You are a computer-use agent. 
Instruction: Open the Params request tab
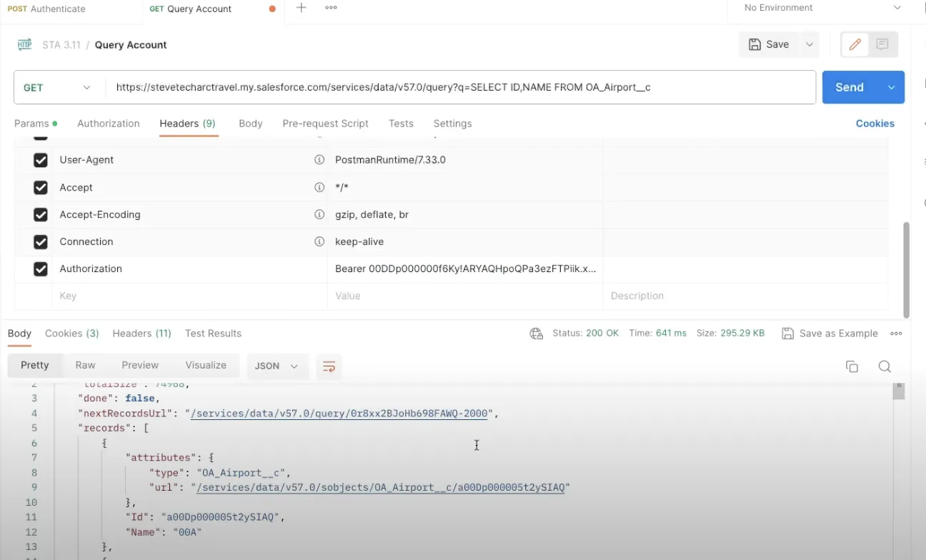tap(35, 124)
